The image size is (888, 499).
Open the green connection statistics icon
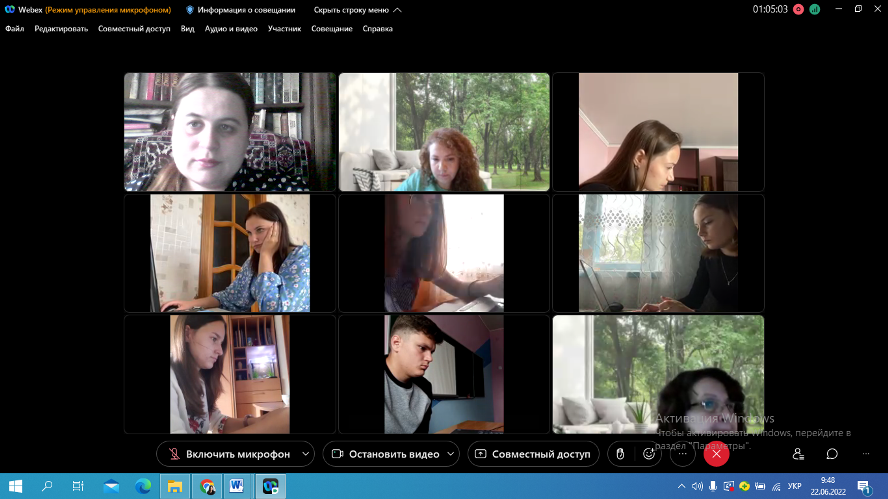[x=815, y=9]
